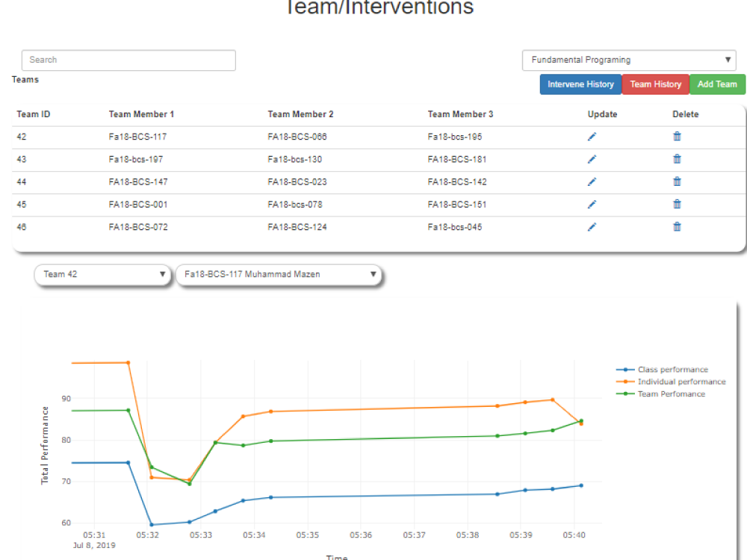Viewport: 747px width, 560px height.
Task: Select cell Fa18-bcs-195 in table
Action: 454,137
